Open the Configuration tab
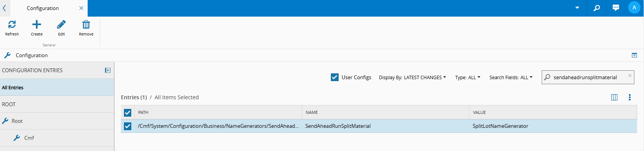 coord(43,8)
